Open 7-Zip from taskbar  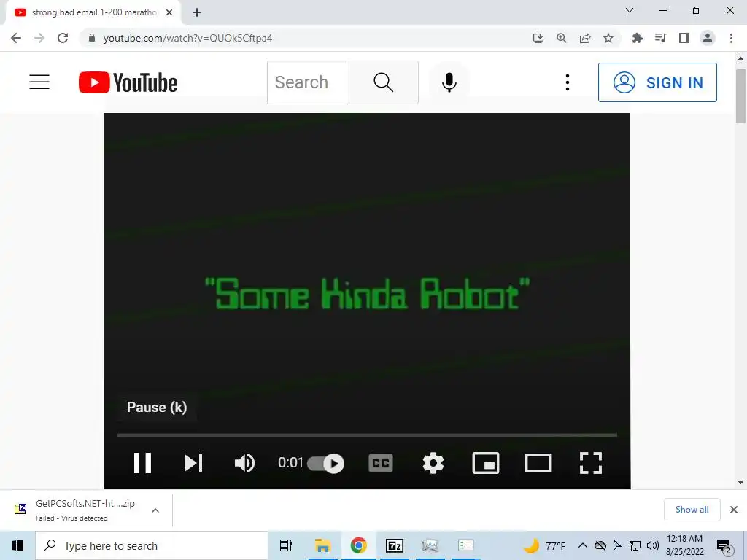click(x=395, y=545)
